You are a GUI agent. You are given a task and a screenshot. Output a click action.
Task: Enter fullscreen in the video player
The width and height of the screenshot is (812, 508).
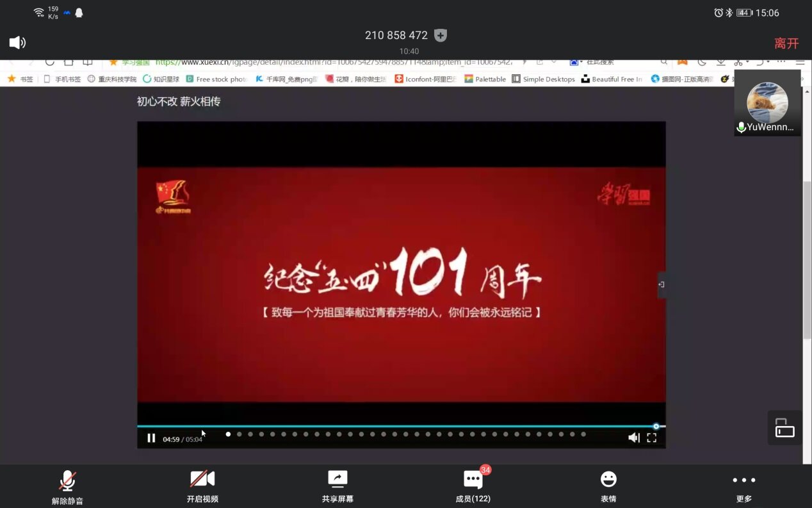coord(651,438)
